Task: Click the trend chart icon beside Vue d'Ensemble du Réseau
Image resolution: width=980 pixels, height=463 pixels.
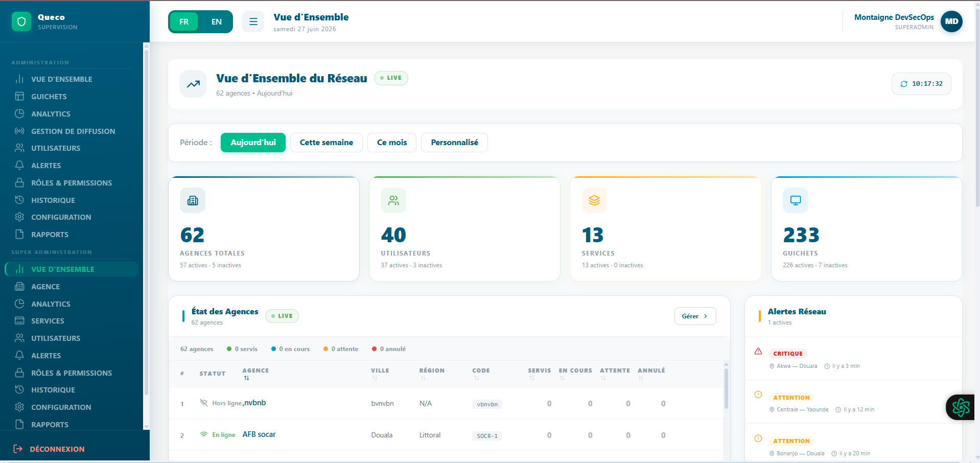Action: (193, 84)
